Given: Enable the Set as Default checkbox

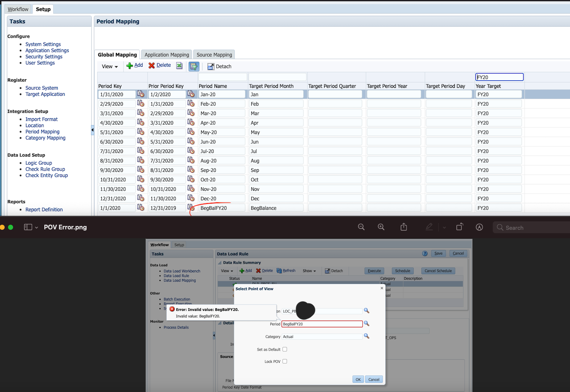Looking at the screenshot, I should click(x=285, y=349).
